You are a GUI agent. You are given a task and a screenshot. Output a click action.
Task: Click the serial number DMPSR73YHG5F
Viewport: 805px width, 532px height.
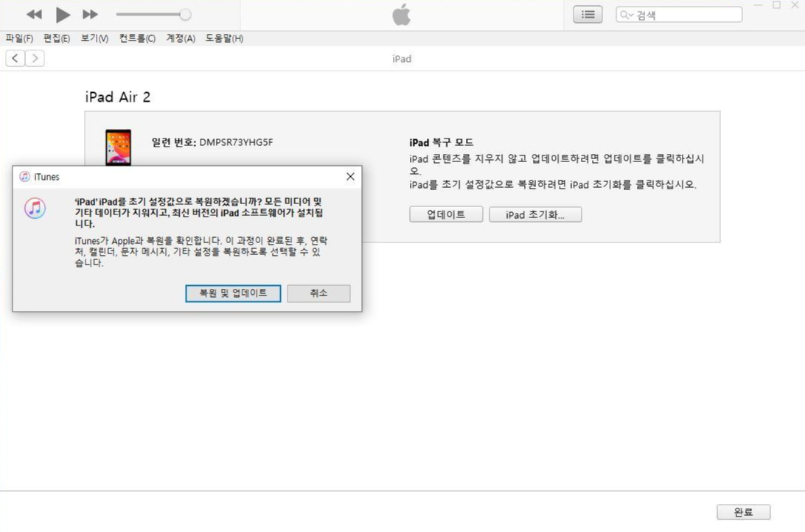236,142
